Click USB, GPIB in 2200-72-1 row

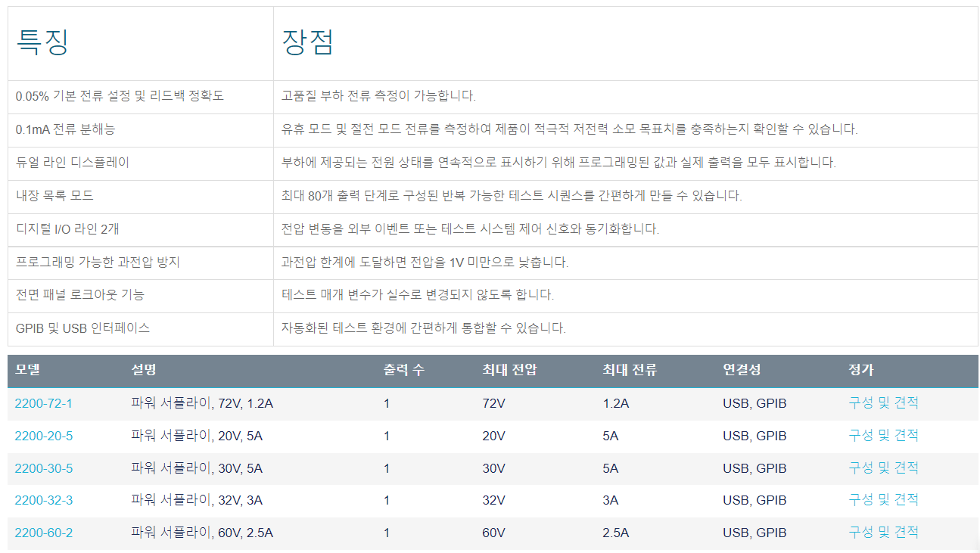point(754,404)
